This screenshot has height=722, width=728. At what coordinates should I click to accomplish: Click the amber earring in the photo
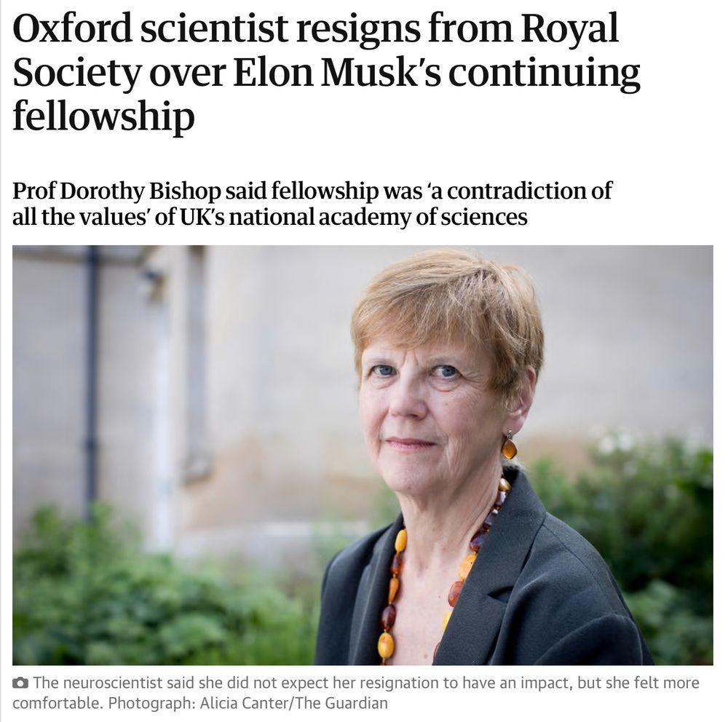click(509, 445)
